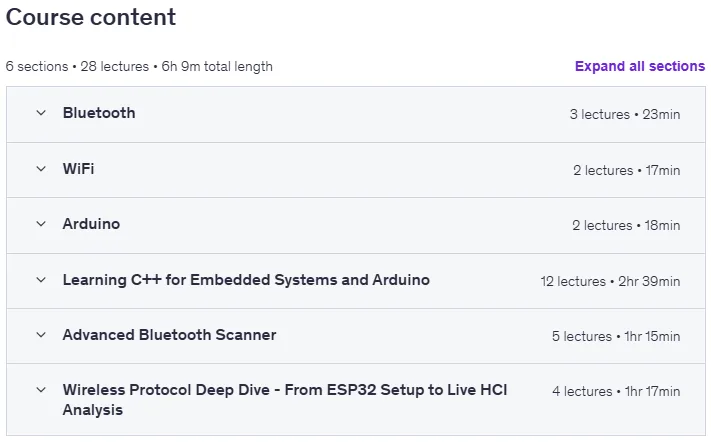This screenshot has width=711, height=442.
Task: Expand the Learning C++ section chevron
Action: pyautogui.click(x=41, y=280)
